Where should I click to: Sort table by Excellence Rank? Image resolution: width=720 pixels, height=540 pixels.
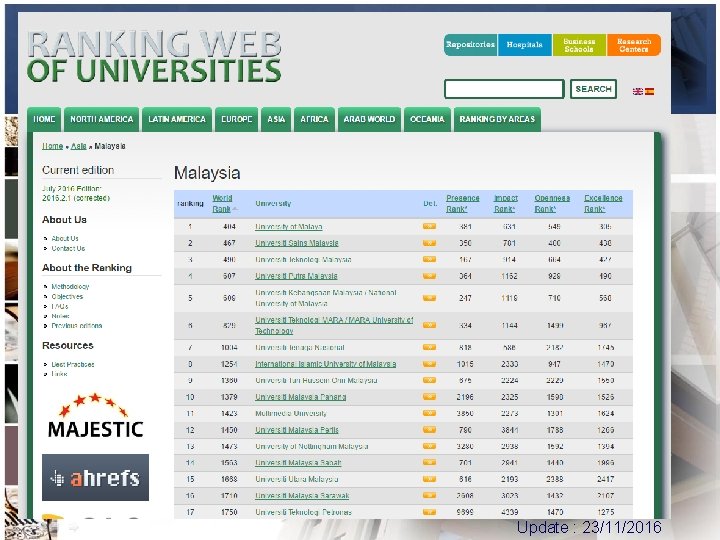tap(603, 203)
